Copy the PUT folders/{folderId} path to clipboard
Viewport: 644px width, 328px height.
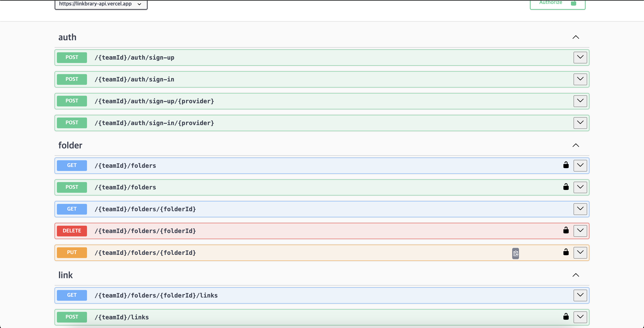click(516, 254)
